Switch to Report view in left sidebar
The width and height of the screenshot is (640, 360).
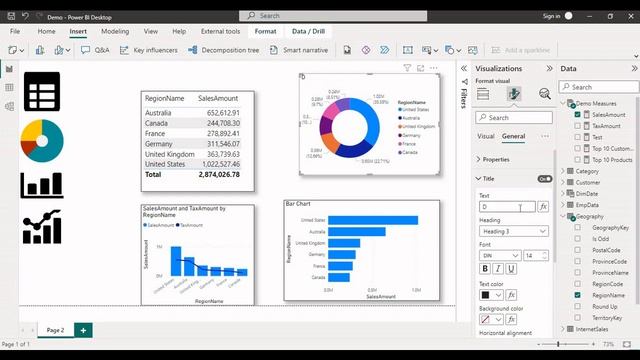pos(9,69)
